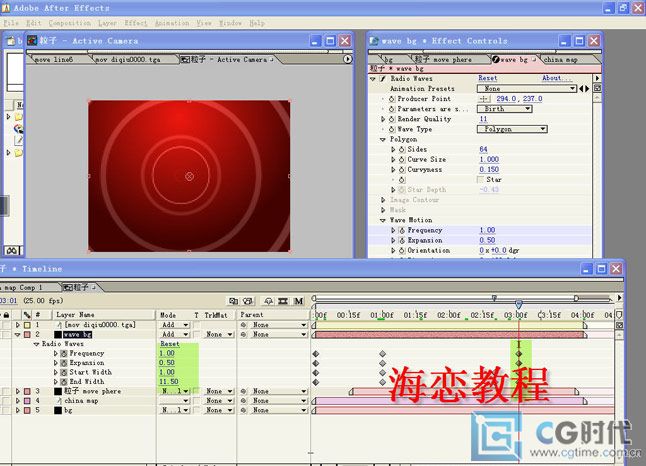Click Reset link for Radio Waves effect

(488, 78)
